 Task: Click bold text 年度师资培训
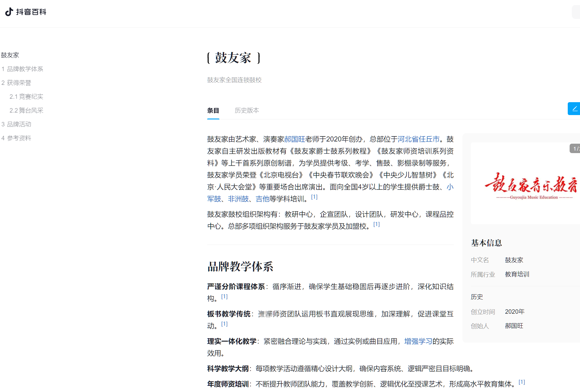coord(228,384)
